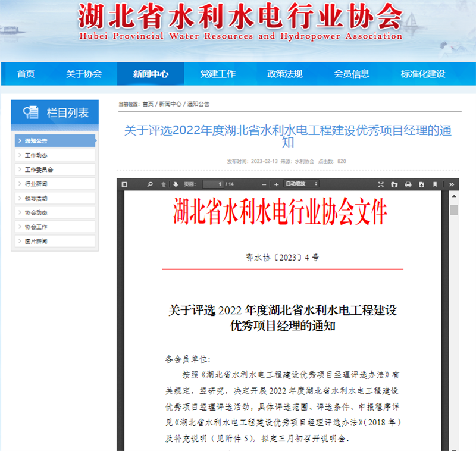This screenshot has height=451, width=476.
Task: Expand more tools with the >> chevron
Action: (x=452, y=184)
